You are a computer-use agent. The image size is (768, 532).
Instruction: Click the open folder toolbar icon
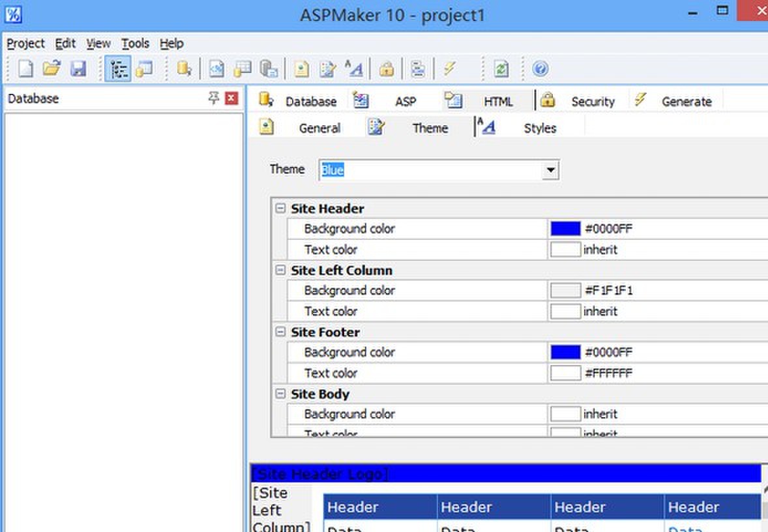[52, 68]
